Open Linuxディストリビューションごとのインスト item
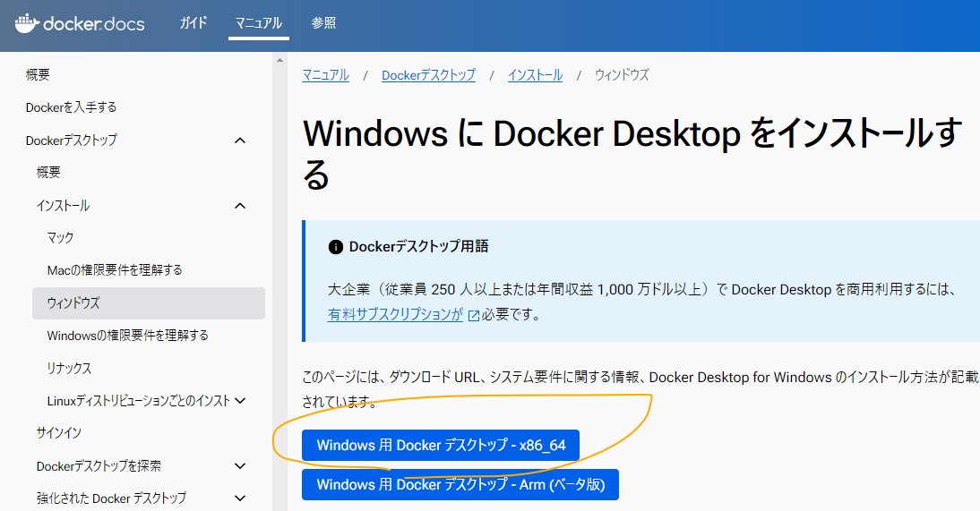This screenshot has width=980, height=511. tap(139, 401)
